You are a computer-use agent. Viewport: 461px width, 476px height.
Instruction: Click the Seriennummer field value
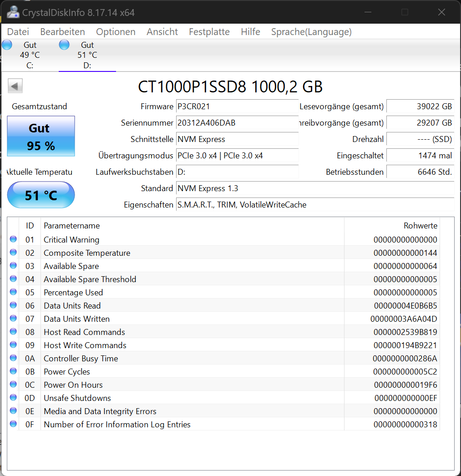(x=238, y=123)
